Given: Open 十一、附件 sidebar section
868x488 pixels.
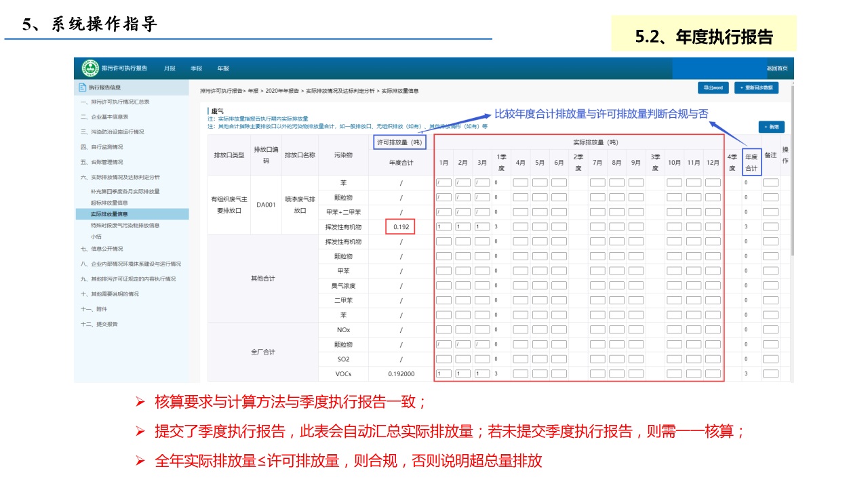Looking at the screenshot, I should pyautogui.click(x=94, y=308).
